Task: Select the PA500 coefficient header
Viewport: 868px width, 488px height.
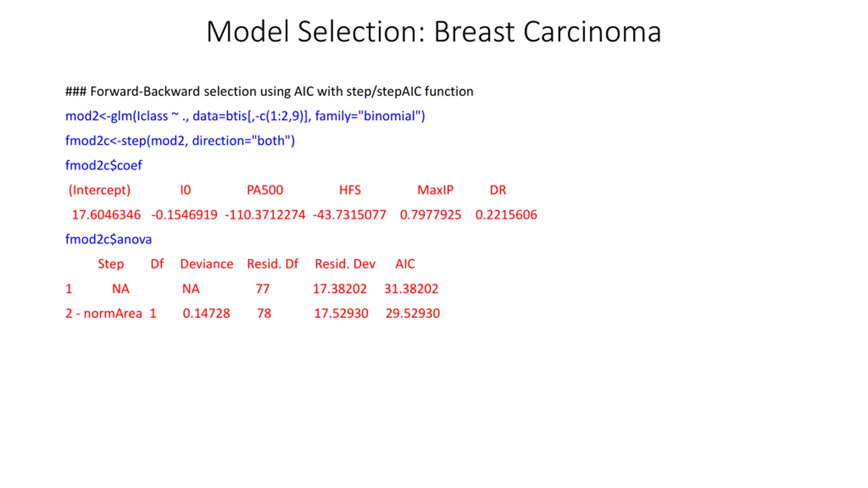Action: click(265, 190)
